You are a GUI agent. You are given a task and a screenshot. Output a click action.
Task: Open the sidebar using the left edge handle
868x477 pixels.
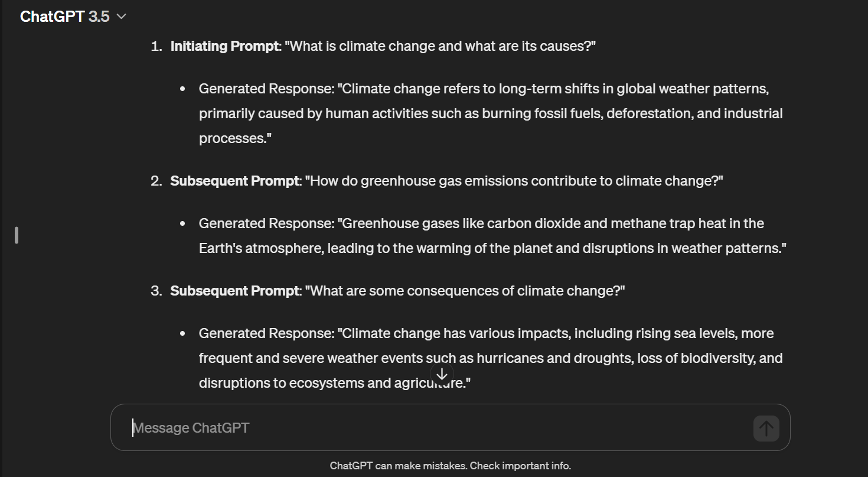tap(17, 235)
